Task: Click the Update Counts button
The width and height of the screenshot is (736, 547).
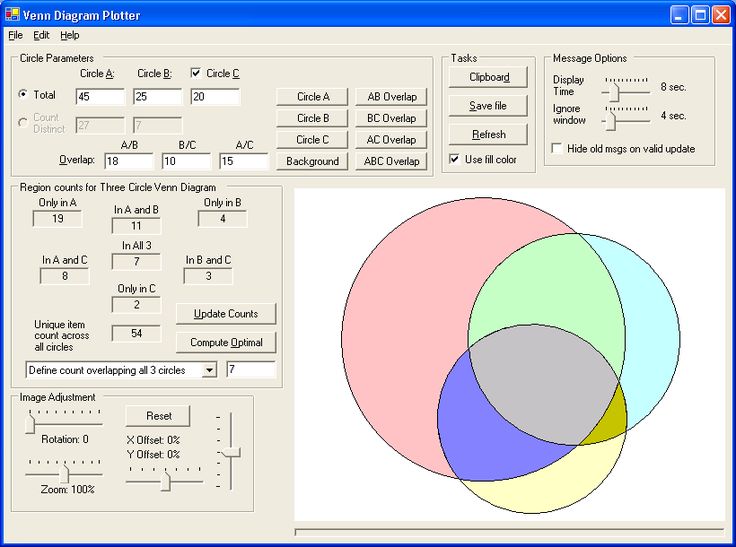Action: (226, 314)
